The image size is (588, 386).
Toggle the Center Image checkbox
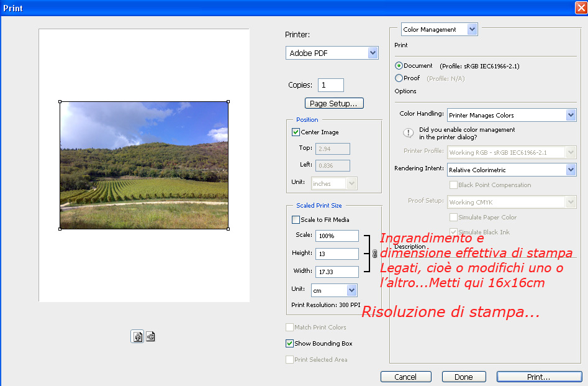coord(296,132)
